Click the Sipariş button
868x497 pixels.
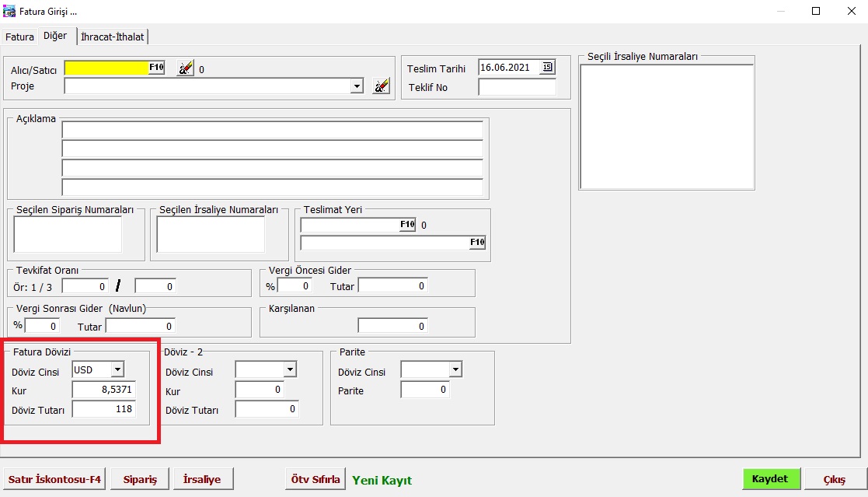click(x=140, y=480)
